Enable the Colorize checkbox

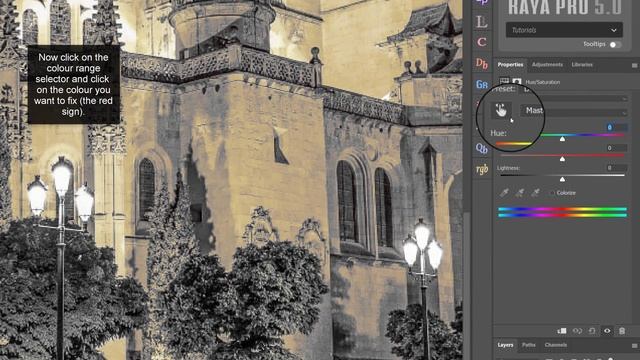click(x=552, y=193)
